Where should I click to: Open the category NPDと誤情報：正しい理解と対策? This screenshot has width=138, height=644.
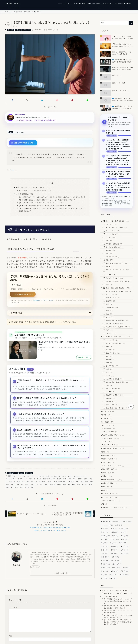click(x=117, y=291)
